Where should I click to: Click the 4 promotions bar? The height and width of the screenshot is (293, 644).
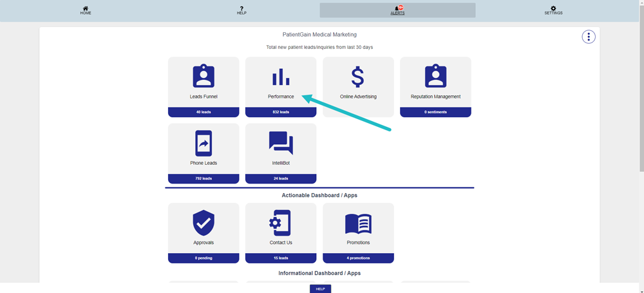click(358, 258)
